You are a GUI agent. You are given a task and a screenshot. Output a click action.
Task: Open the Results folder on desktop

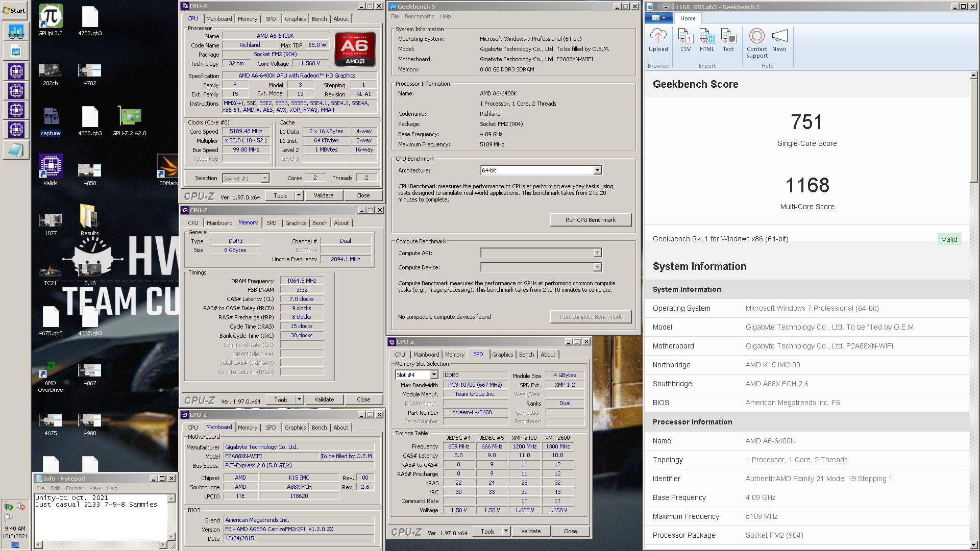(90, 220)
